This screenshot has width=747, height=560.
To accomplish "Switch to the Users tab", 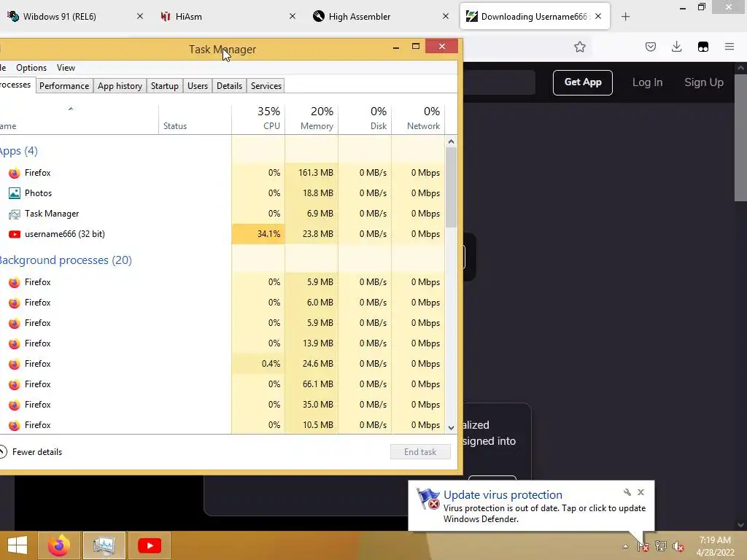I will 198,86.
